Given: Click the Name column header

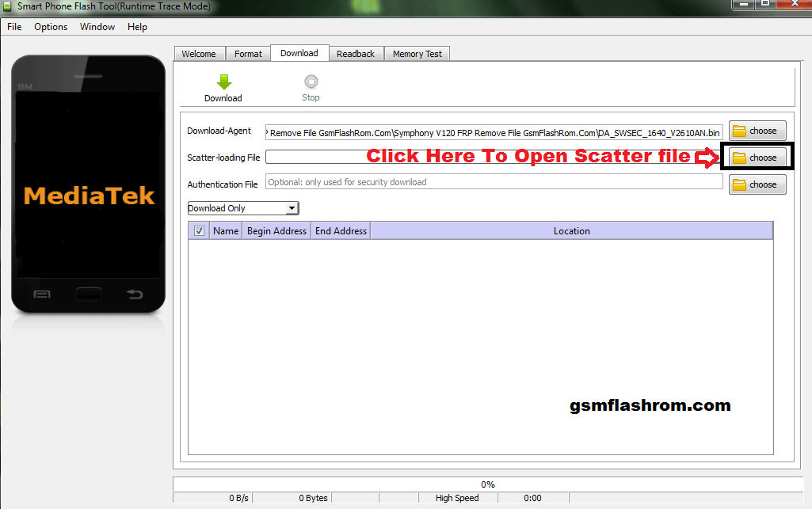Looking at the screenshot, I should coord(226,230).
